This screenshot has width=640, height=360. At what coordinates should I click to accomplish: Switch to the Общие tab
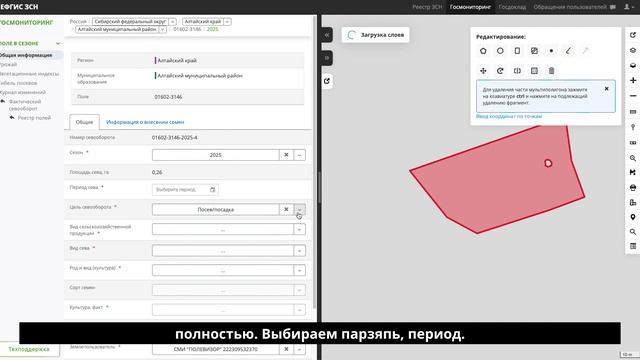tap(84, 122)
